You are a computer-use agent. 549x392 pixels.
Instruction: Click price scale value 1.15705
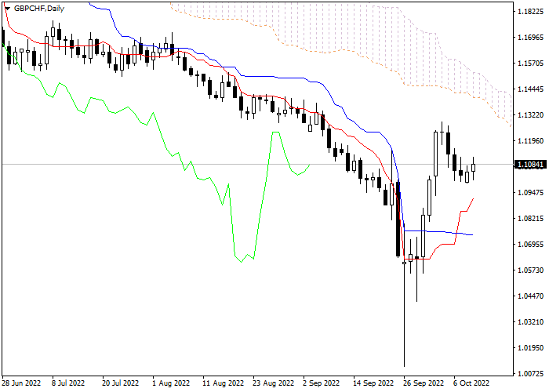coord(530,64)
